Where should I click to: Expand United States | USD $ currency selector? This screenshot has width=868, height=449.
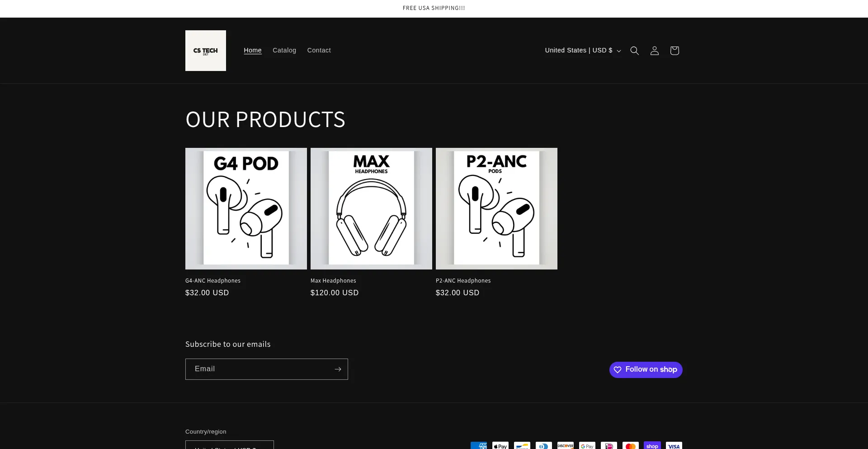point(583,51)
